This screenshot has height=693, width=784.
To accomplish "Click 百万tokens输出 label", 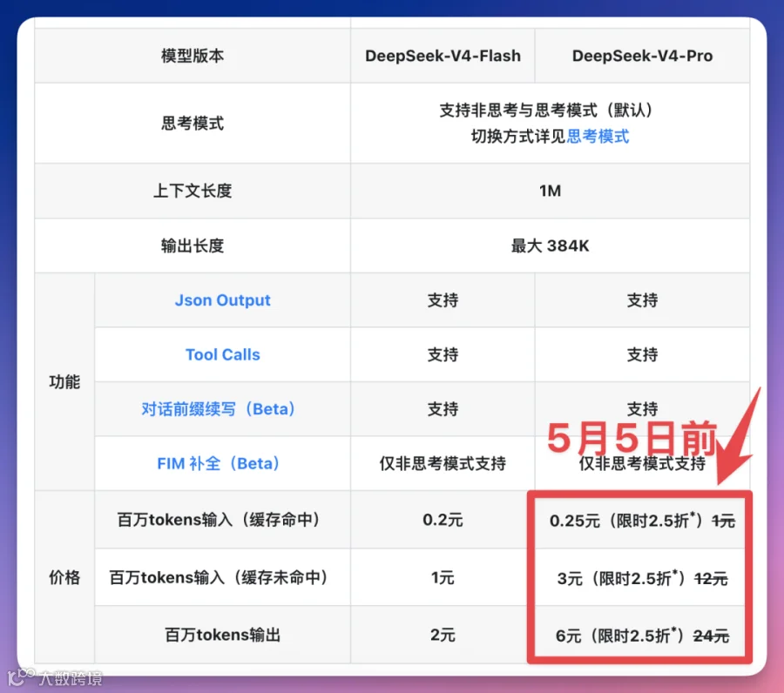I will click(x=222, y=635).
